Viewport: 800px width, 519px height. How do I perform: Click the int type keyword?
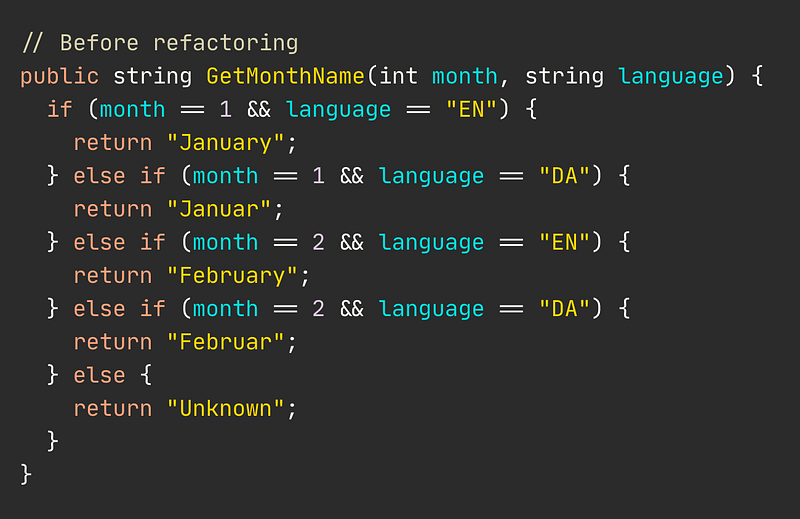point(398,76)
